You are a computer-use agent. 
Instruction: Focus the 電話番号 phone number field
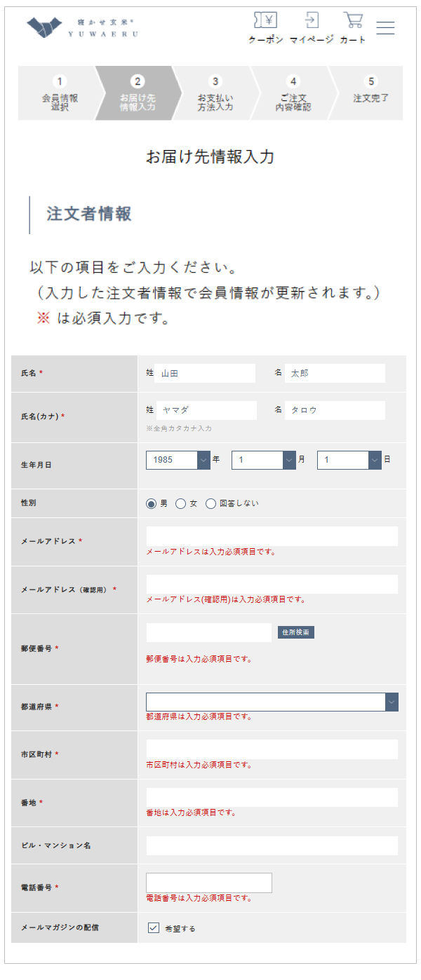coord(209,883)
